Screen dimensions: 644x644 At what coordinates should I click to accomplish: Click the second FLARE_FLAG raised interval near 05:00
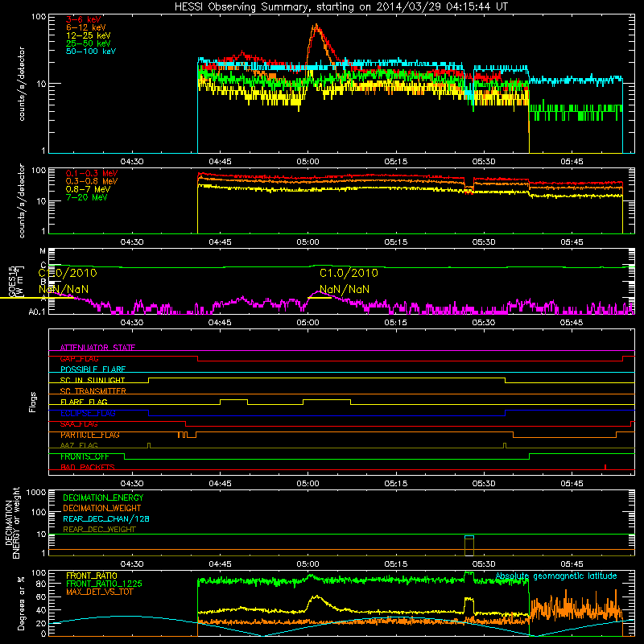coord(327,400)
